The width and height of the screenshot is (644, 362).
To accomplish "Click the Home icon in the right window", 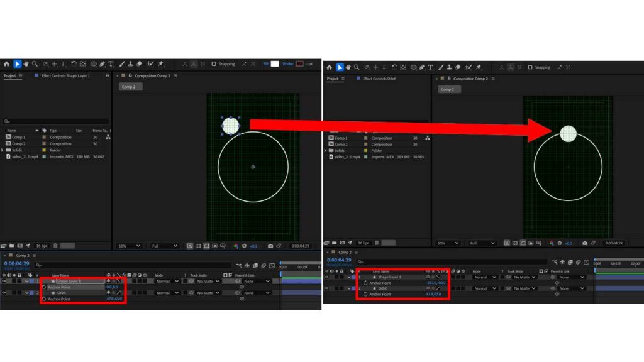I will (330, 67).
